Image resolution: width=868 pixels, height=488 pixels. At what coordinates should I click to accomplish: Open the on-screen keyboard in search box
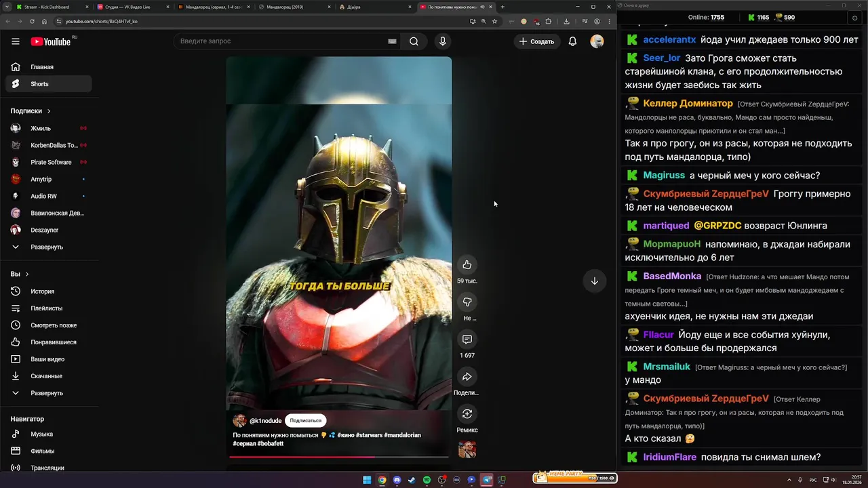coord(392,41)
